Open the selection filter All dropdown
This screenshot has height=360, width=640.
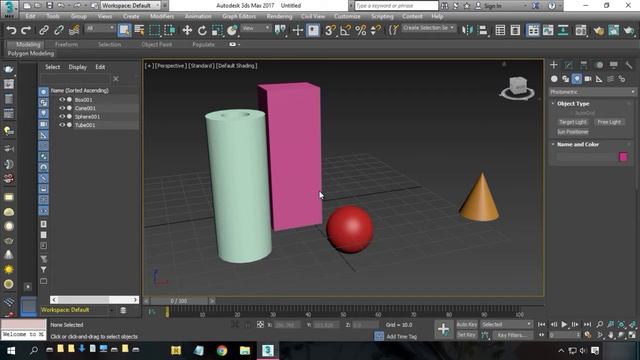[100, 28]
